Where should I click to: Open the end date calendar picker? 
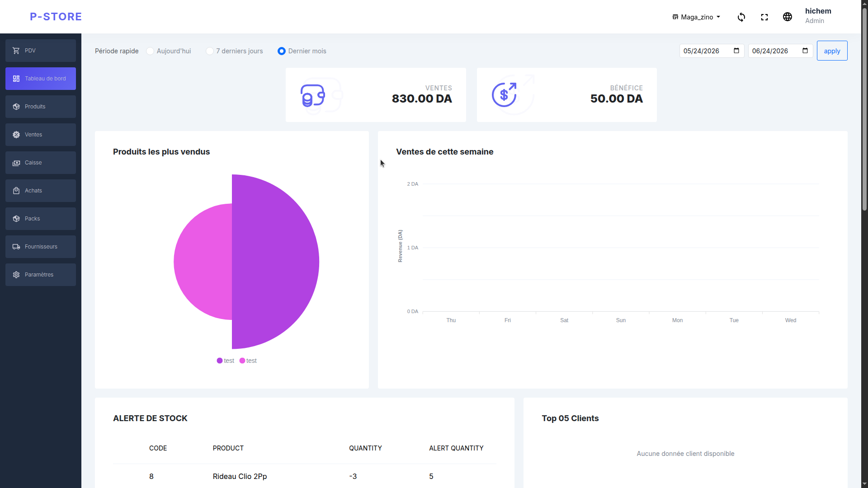pos(805,51)
